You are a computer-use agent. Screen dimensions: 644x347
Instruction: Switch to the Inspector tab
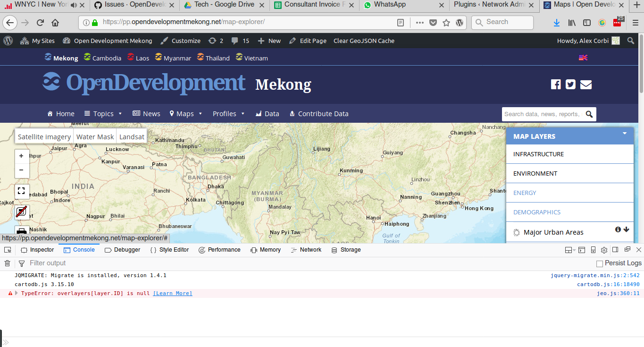(37, 250)
